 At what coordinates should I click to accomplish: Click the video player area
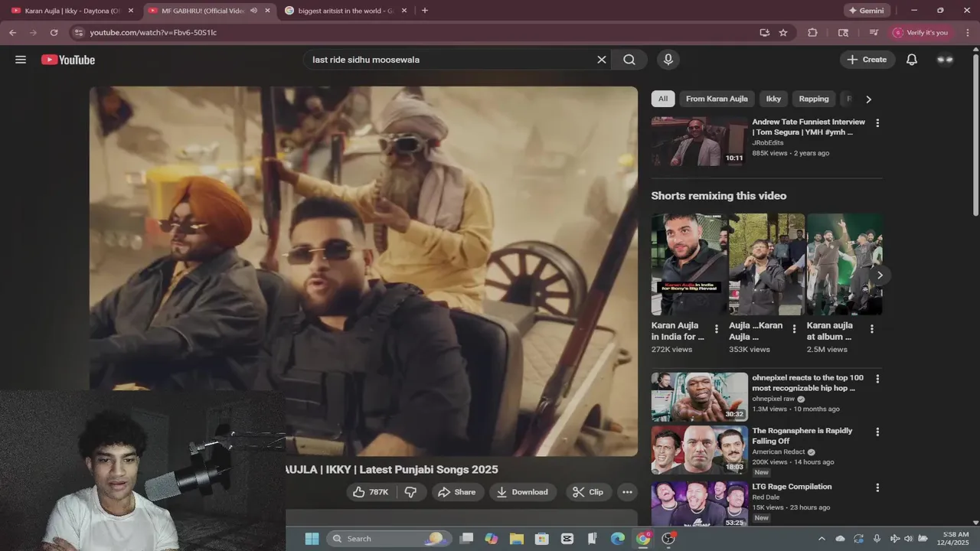(364, 271)
